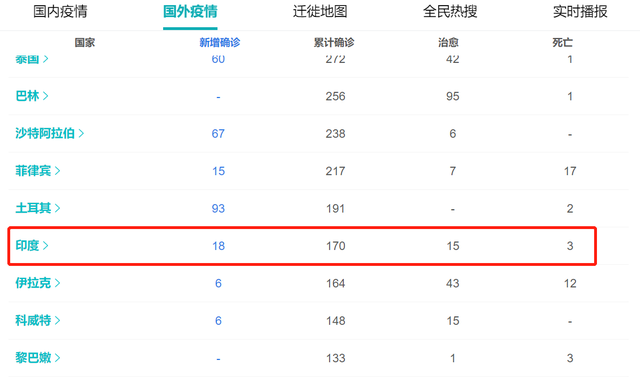Expand details via chevron beside 巴林
640x377 pixels.
click(45, 96)
